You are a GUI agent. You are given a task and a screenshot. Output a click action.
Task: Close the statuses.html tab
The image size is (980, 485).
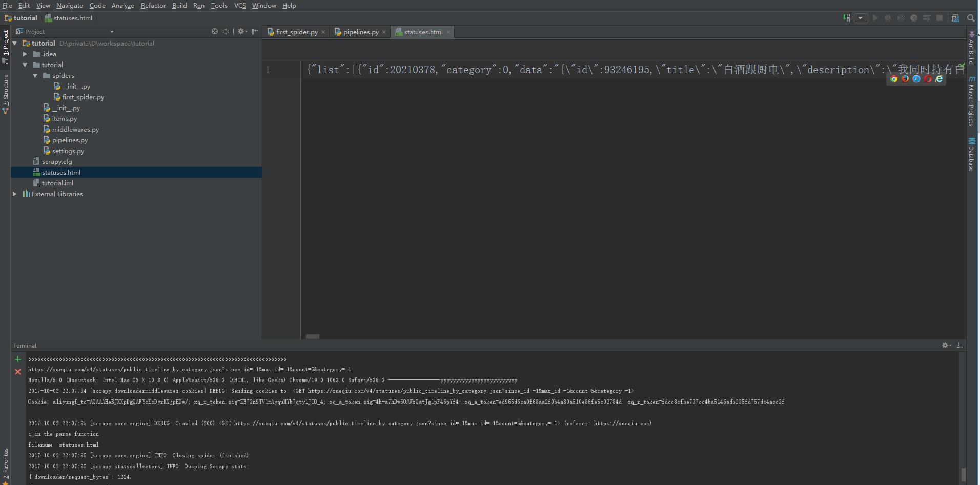tap(448, 32)
